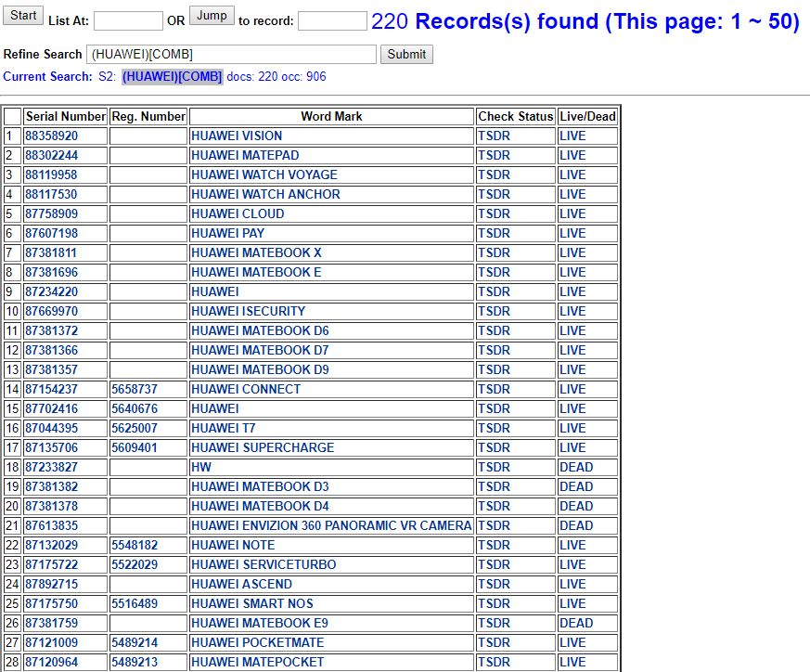The height and width of the screenshot is (672, 810).
Task: Focus the to record input field
Action: (333, 21)
